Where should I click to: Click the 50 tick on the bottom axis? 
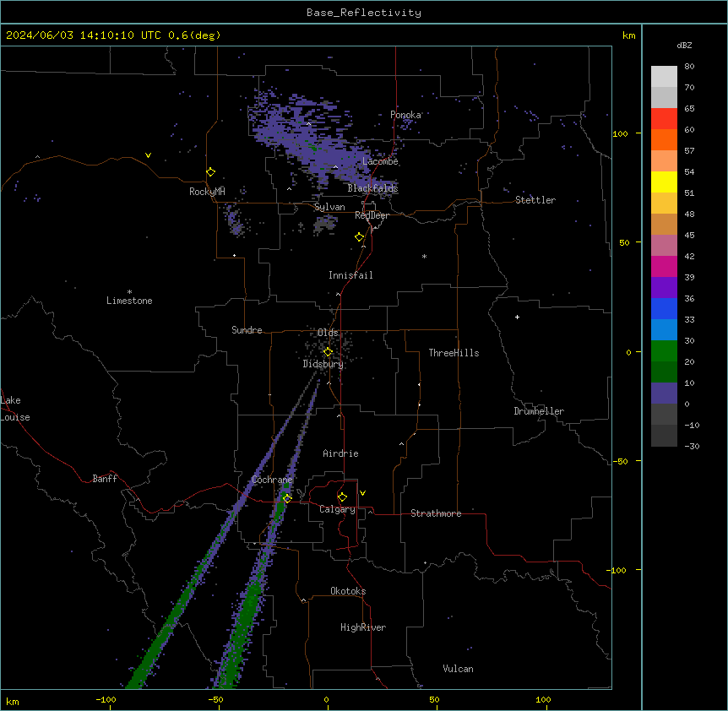point(434,699)
